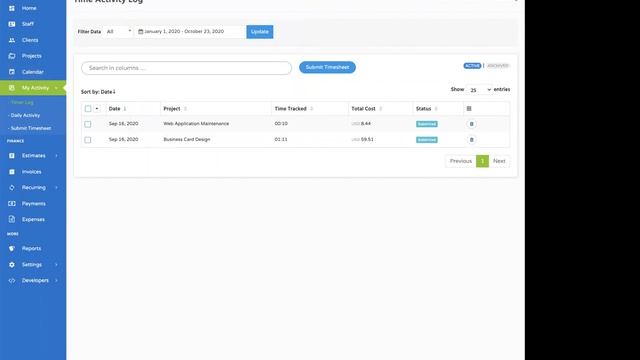Click the Developers code icon
The height and width of the screenshot is (360, 640).
point(12,280)
